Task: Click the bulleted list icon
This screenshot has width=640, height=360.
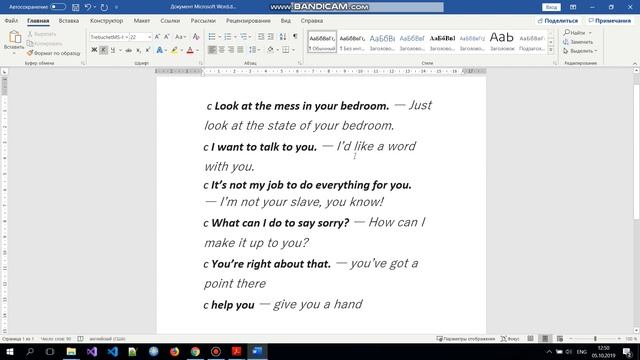Action: pyautogui.click(x=212, y=37)
